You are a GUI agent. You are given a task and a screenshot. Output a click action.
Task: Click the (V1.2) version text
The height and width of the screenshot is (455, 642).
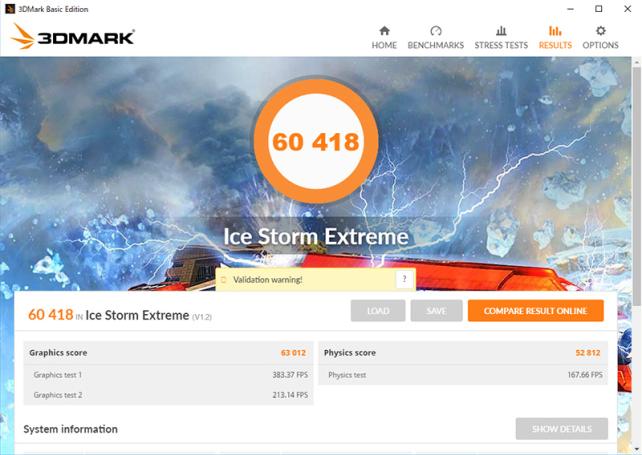pyautogui.click(x=202, y=317)
